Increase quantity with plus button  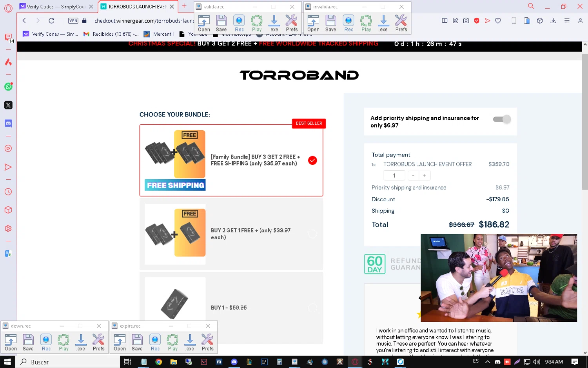(x=424, y=175)
